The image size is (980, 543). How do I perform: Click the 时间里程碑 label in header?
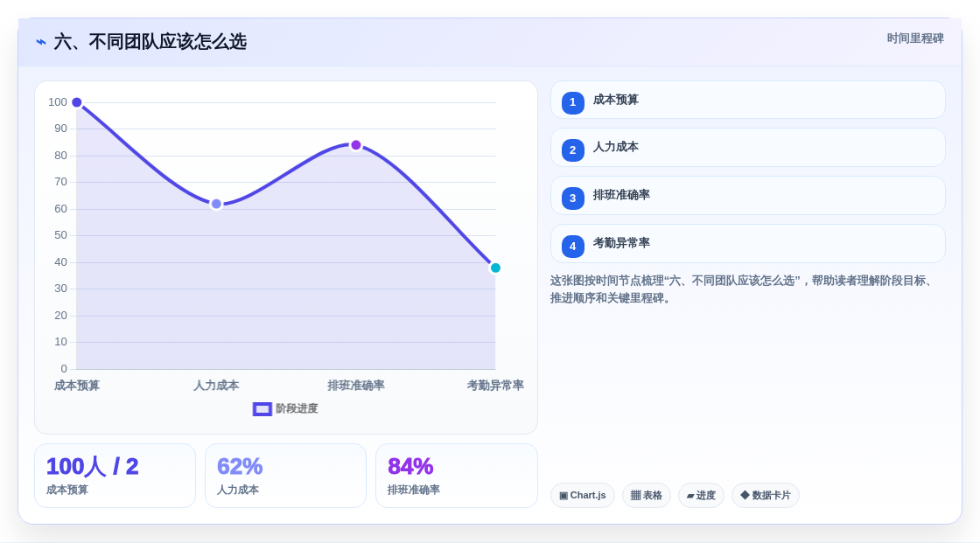tap(915, 38)
